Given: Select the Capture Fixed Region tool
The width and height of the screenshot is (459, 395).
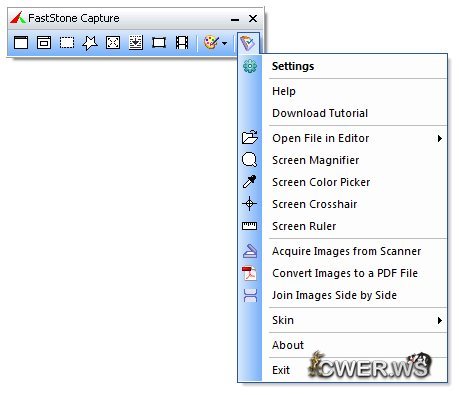Looking at the screenshot, I should point(159,43).
